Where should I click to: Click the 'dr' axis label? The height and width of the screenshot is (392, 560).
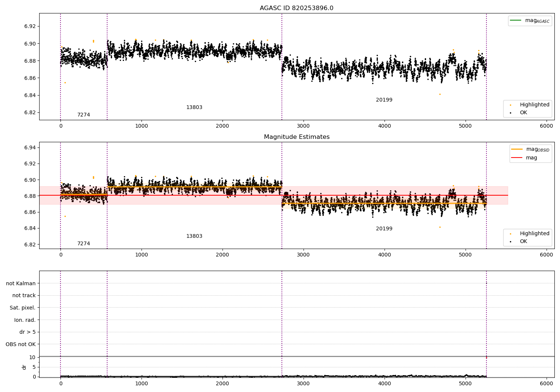(x=24, y=367)
